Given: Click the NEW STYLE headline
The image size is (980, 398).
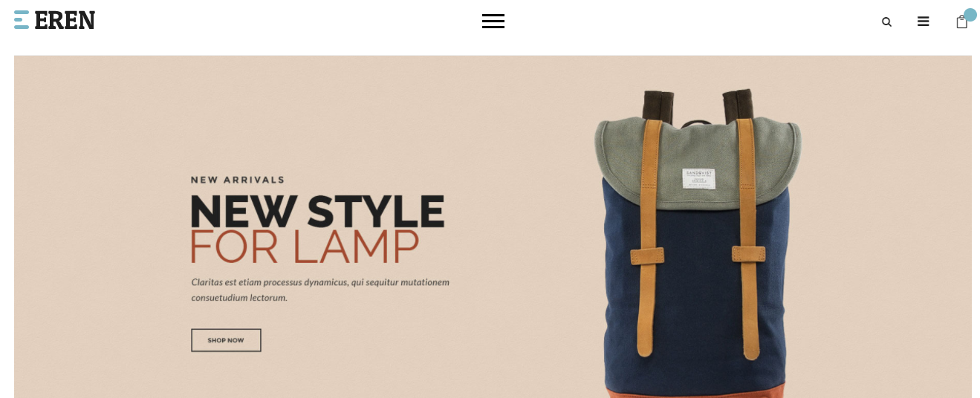Looking at the screenshot, I should coord(317,211).
